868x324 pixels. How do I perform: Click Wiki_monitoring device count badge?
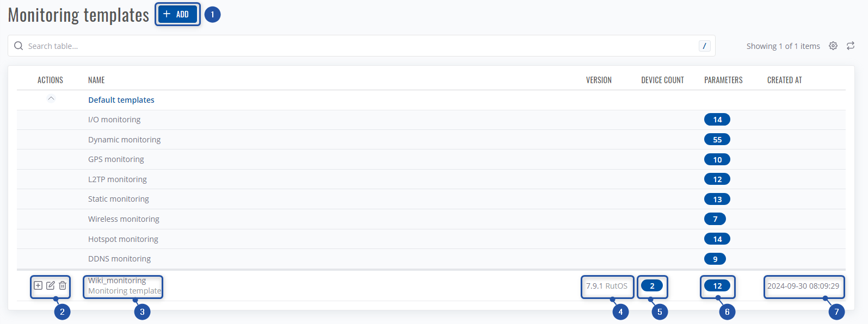[x=652, y=286]
